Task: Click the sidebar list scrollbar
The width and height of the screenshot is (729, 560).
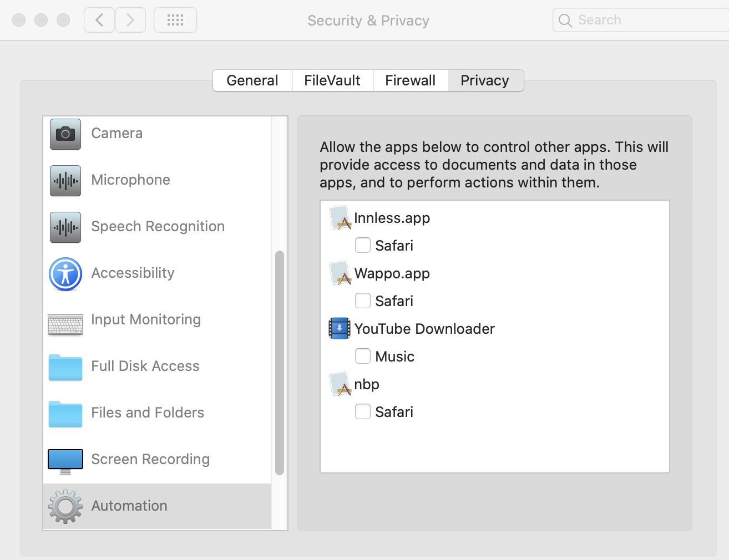Action: pos(280,363)
